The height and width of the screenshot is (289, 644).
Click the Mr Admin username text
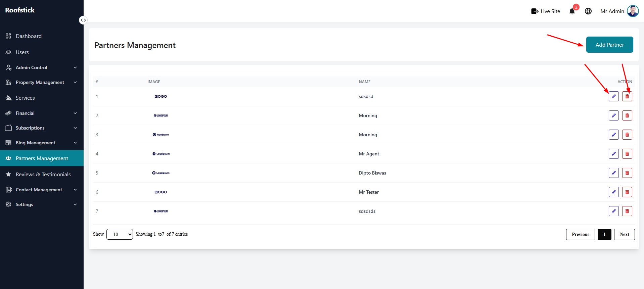[612, 11]
